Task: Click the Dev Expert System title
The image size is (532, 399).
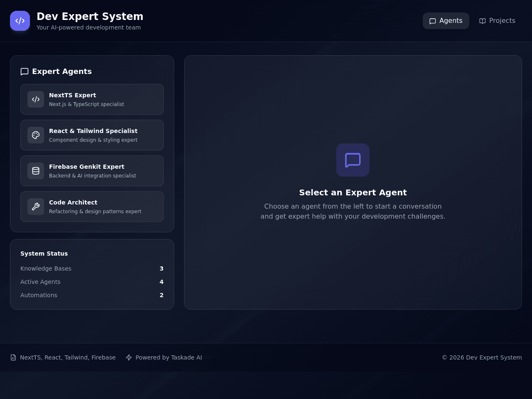Action: pyautogui.click(x=90, y=17)
